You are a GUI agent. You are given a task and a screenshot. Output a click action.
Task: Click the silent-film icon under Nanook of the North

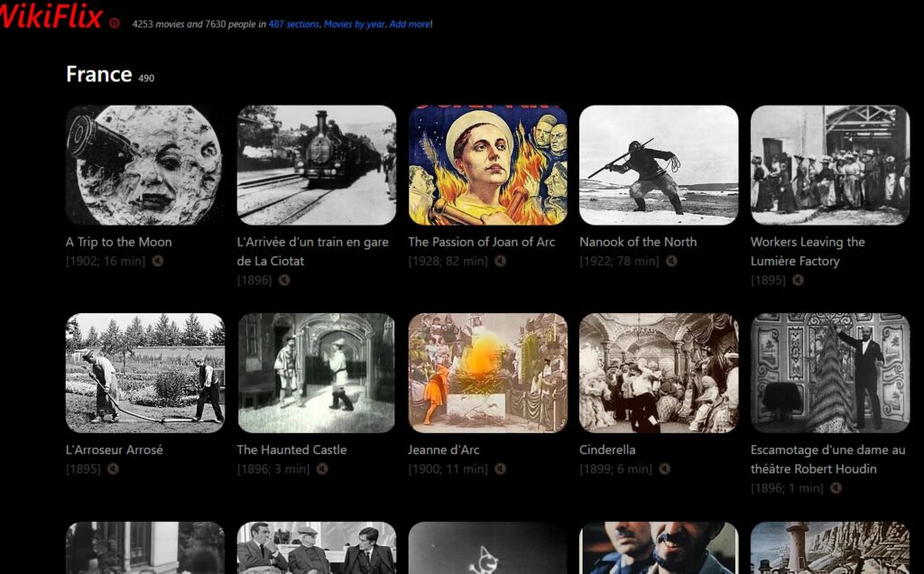(671, 261)
